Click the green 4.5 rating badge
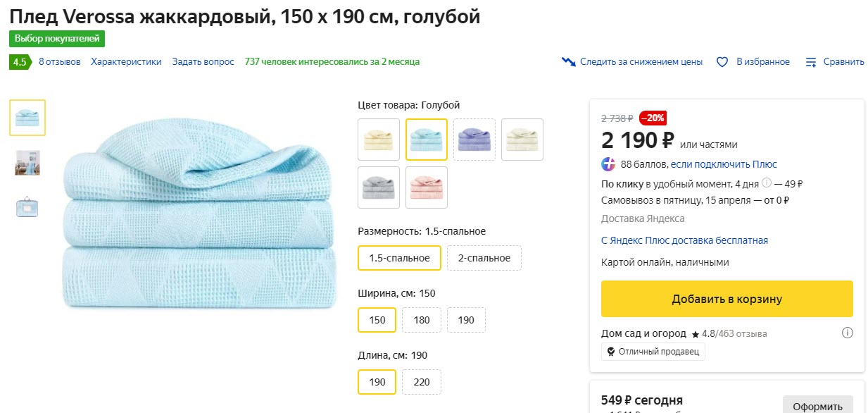Screen dimensions: 868x413 19,62
